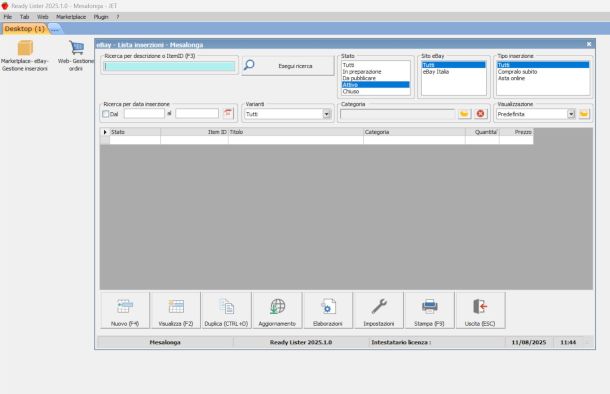Click the Dal start date field
The height and width of the screenshot is (394, 610).
pyautogui.click(x=144, y=114)
